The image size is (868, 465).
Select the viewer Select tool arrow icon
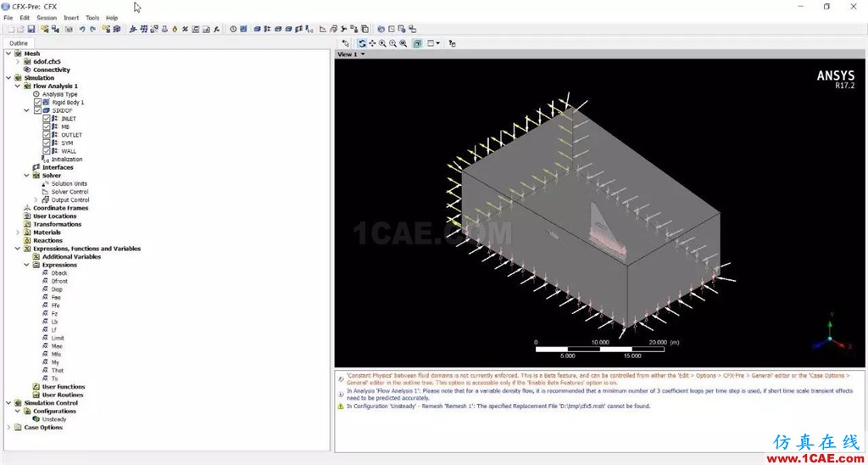pos(346,42)
